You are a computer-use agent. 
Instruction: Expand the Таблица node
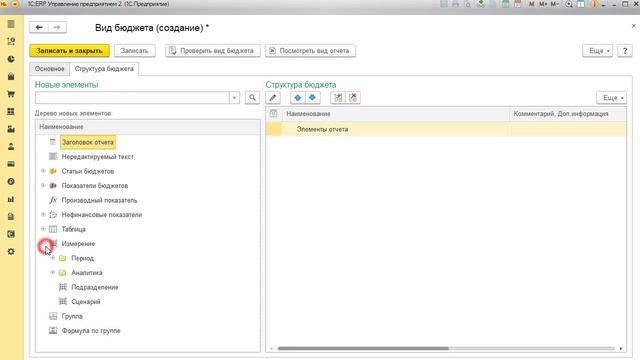click(x=43, y=229)
